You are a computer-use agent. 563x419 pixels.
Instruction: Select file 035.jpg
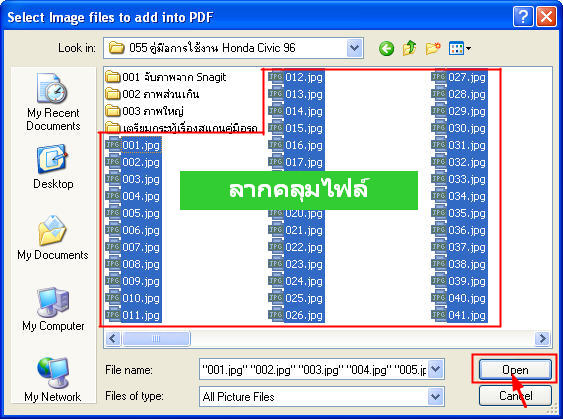coord(459,213)
